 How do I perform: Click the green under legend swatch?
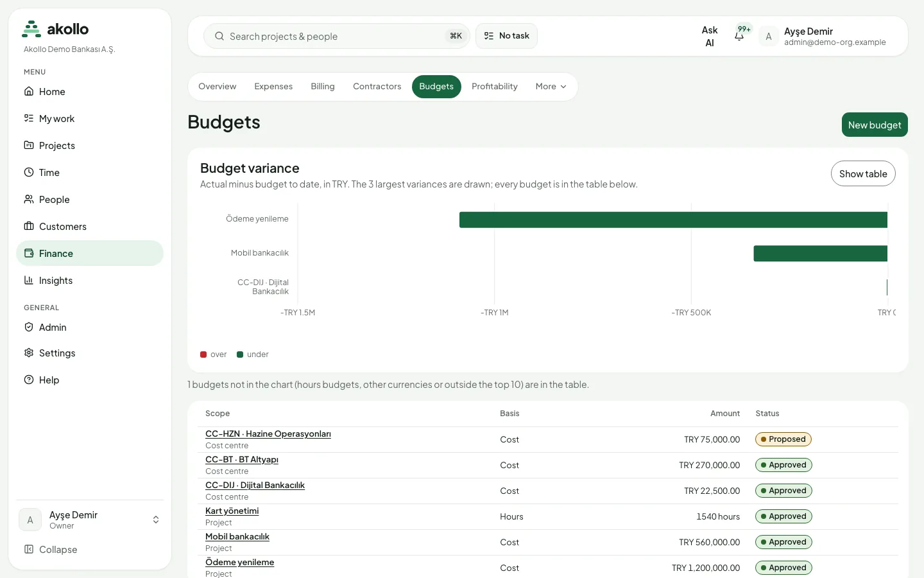[240, 355]
